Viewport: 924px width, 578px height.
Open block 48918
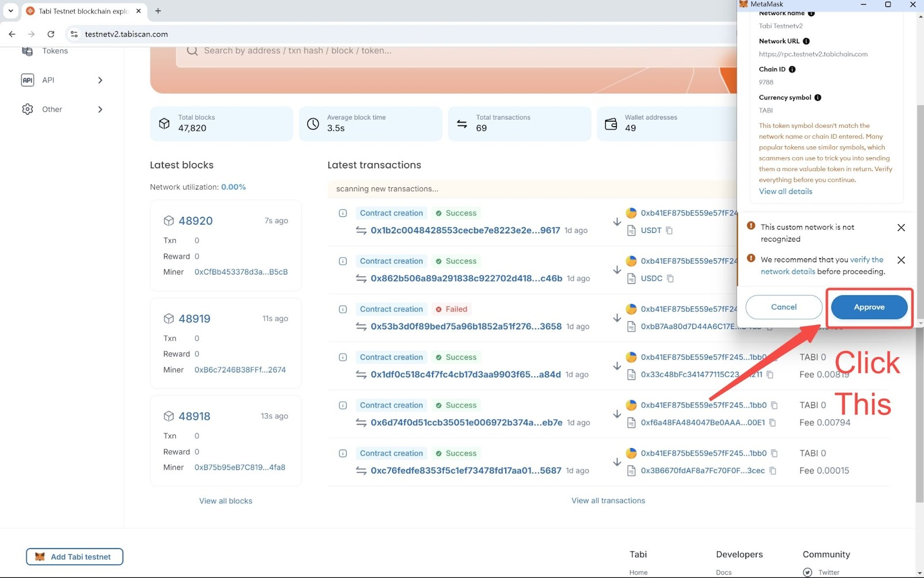coord(195,416)
